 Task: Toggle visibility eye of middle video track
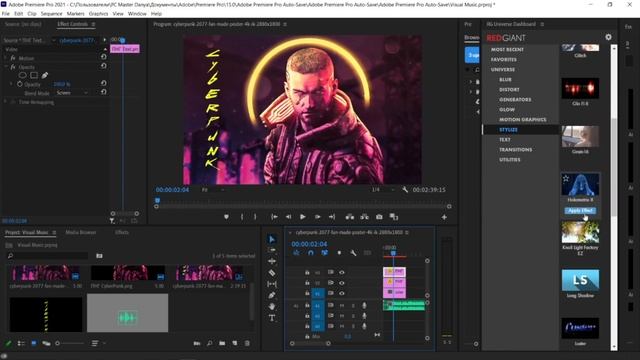pos(342,282)
